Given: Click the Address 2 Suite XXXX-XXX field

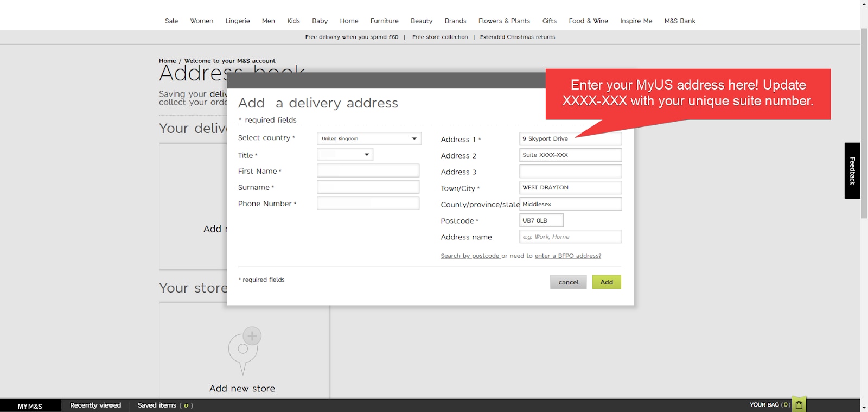Looking at the screenshot, I should click(x=571, y=155).
